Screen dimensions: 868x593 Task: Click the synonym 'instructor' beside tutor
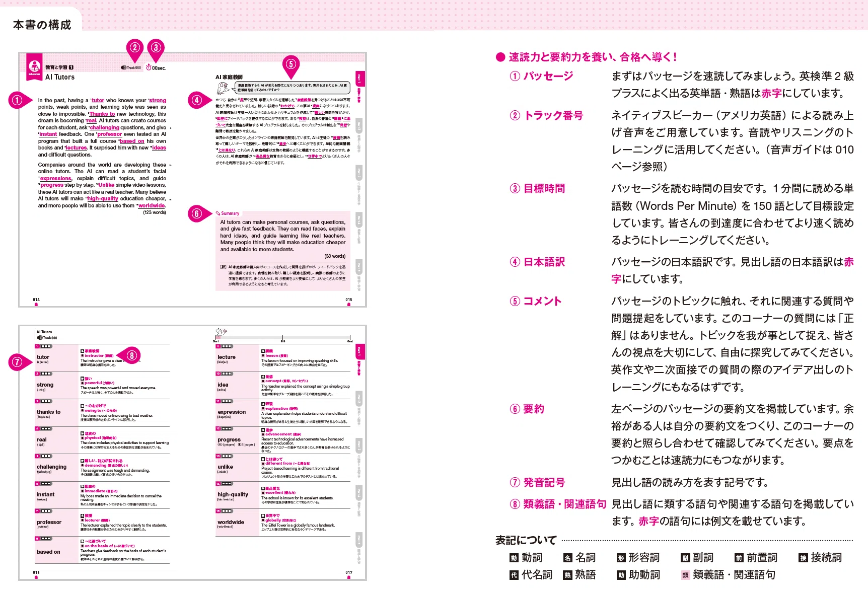click(x=94, y=356)
